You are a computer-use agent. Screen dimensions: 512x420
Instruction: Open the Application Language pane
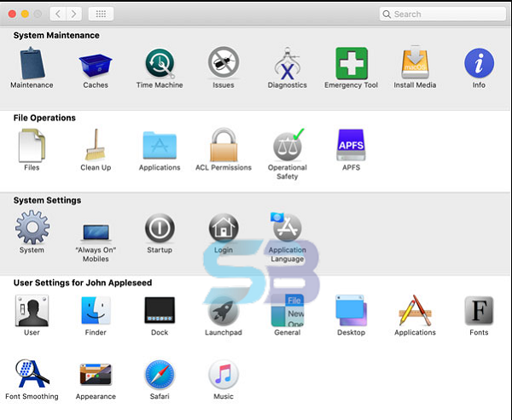tap(286, 227)
